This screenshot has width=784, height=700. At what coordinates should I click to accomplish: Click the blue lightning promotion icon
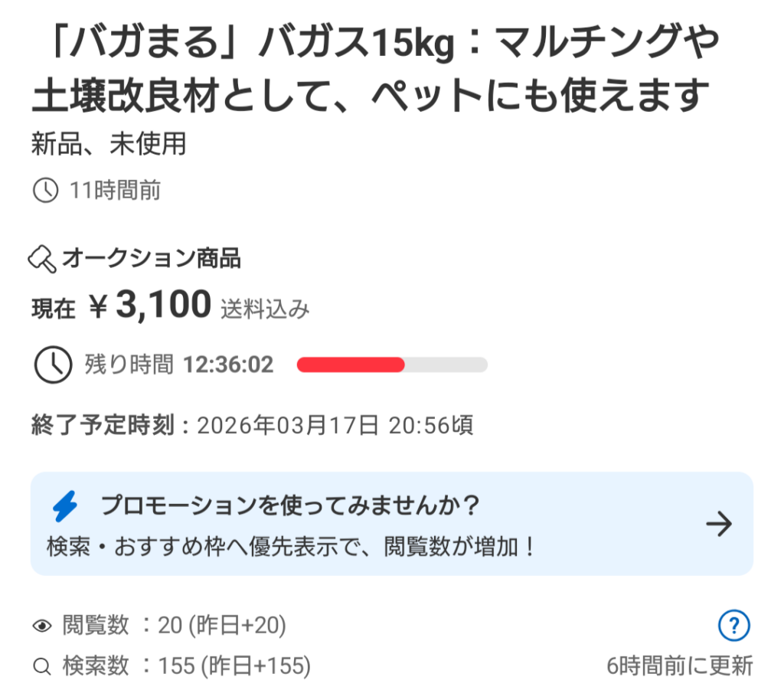[65, 506]
